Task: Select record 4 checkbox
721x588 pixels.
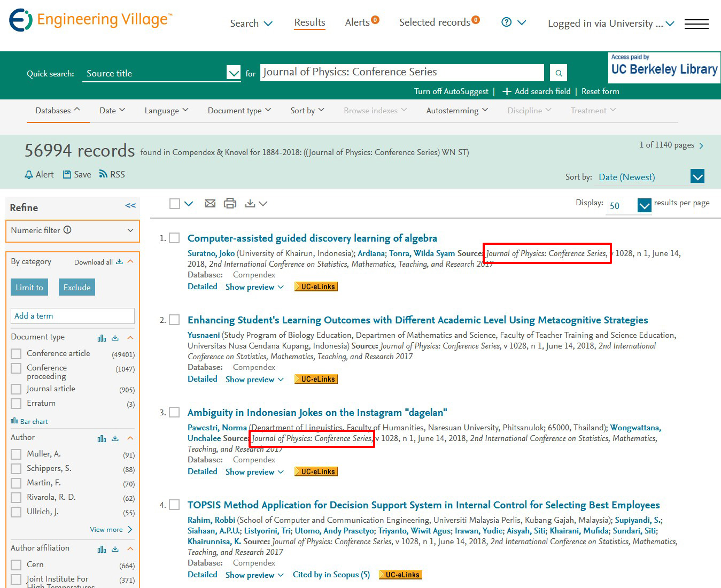Action: point(174,505)
